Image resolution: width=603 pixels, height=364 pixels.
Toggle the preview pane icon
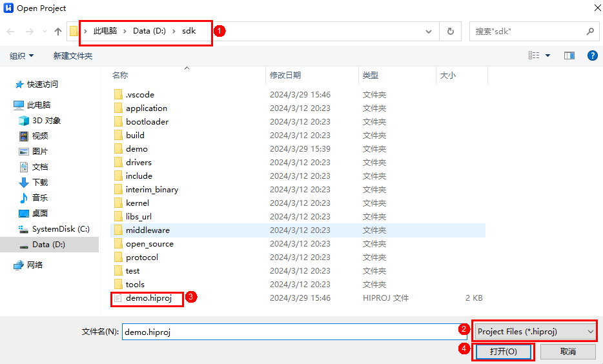569,56
